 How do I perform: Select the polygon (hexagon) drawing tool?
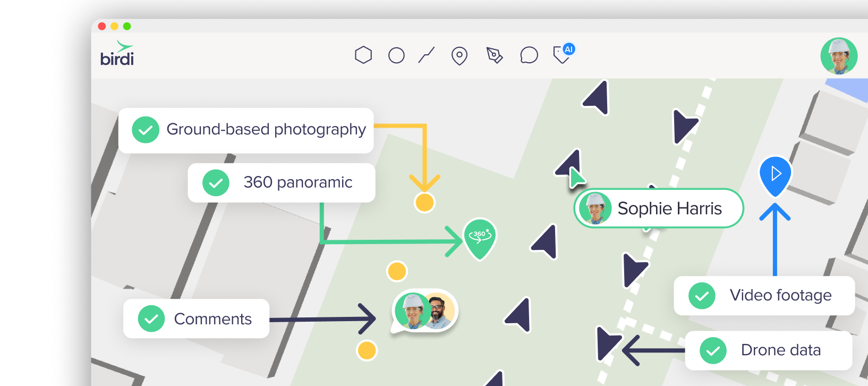coord(363,55)
